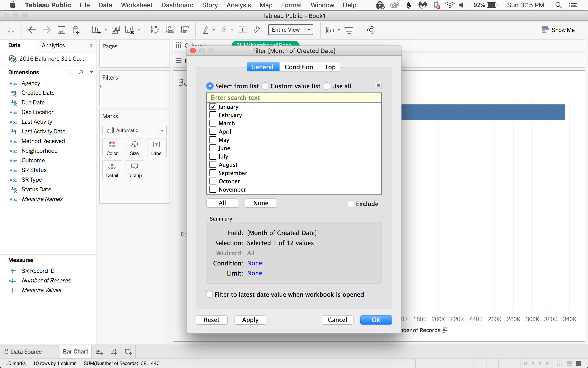Click the Reset button
Screen dimensions: 588x368
[x=212, y=320]
